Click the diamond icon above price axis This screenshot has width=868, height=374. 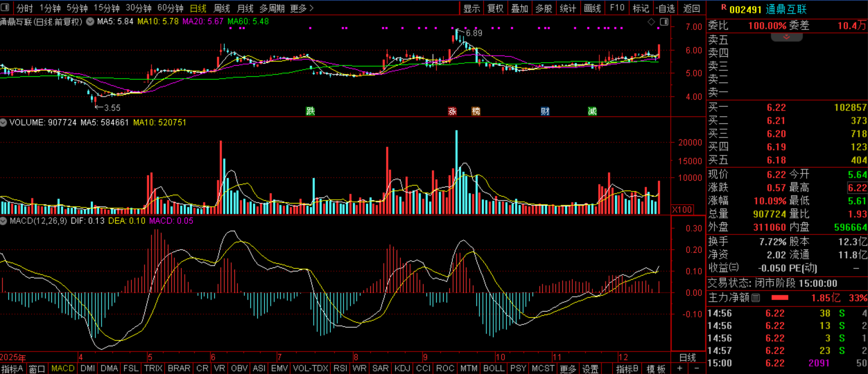click(x=651, y=22)
